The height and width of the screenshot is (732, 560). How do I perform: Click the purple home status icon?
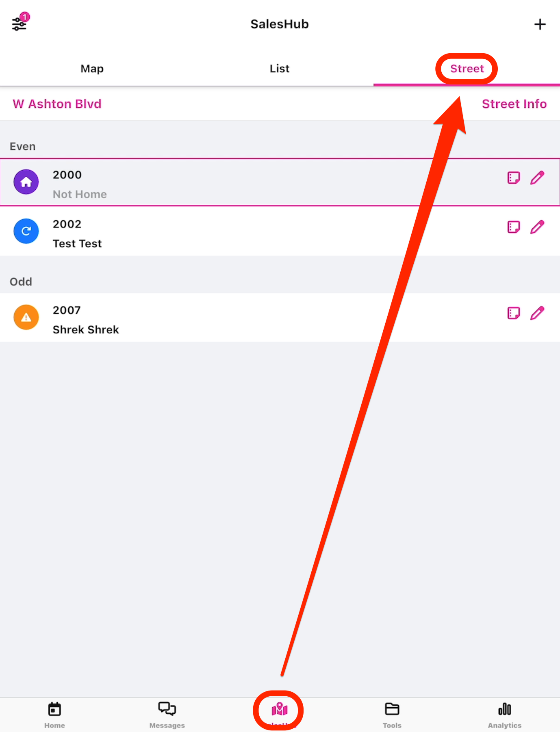tap(26, 182)
